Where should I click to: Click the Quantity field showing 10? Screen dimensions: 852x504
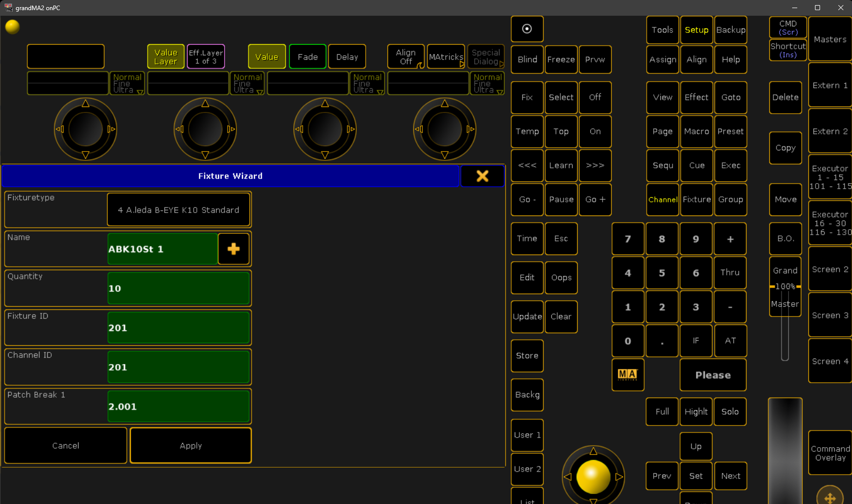(179, 288)
